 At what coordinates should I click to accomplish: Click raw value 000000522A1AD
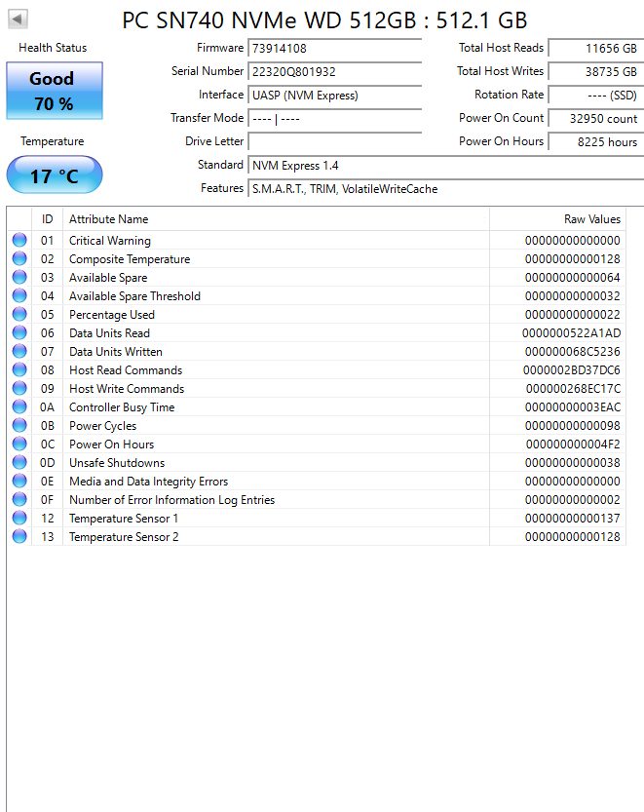click(x=572, y=333)
